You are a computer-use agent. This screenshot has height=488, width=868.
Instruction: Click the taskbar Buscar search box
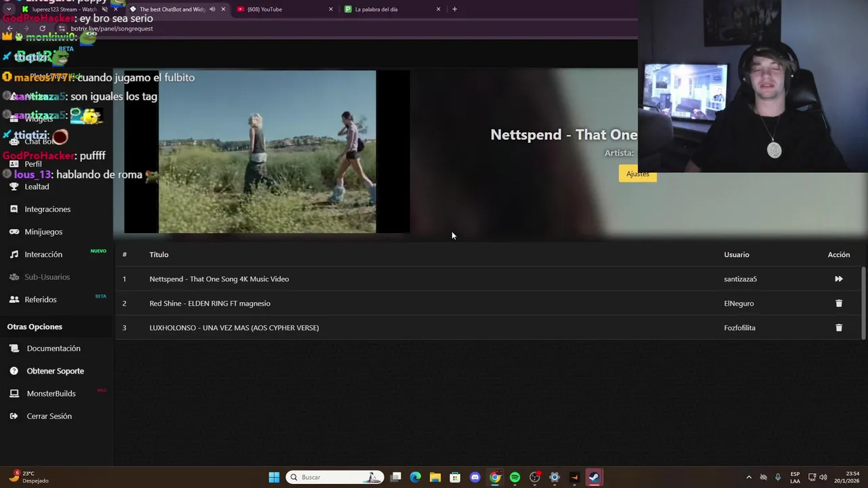click(x=335, y=477)
